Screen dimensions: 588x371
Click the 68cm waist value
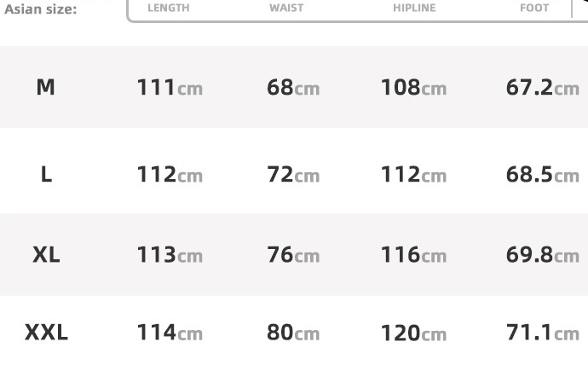pyautogui.click(x=293, y=87)
